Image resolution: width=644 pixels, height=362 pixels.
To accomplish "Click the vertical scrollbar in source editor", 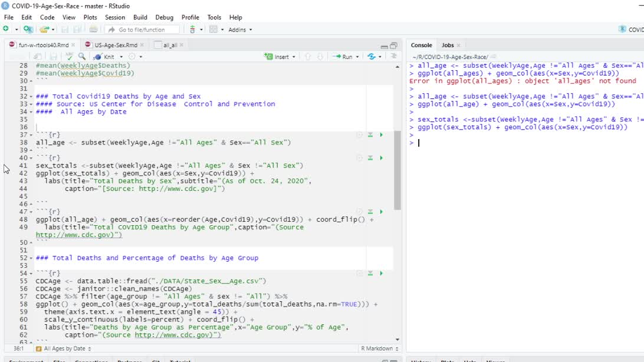I will 397,170.
